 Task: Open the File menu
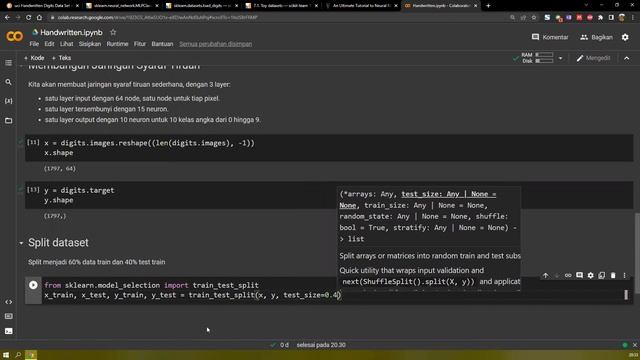tap(34, 44)
